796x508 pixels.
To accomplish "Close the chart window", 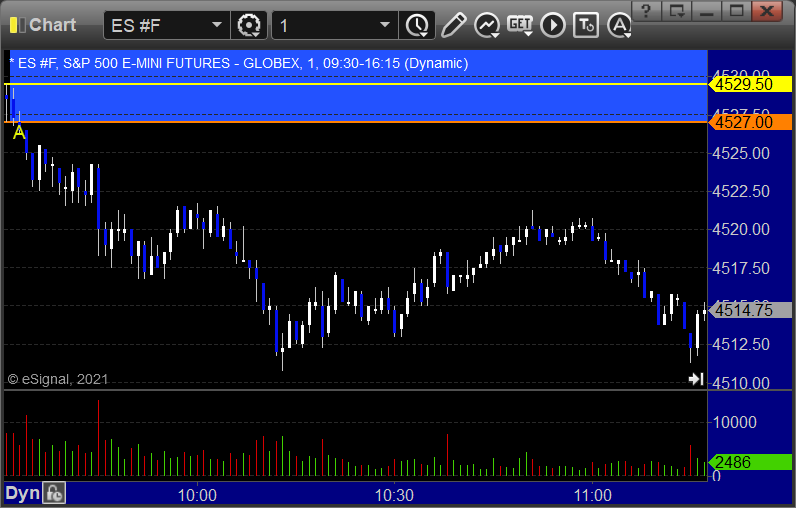I will pyautogui.click(x=767, y=11).
